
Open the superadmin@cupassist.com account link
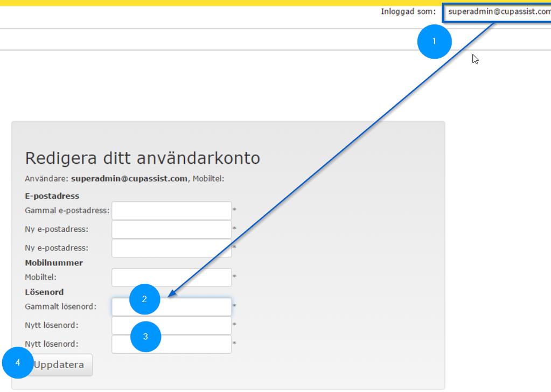(499, 12)
